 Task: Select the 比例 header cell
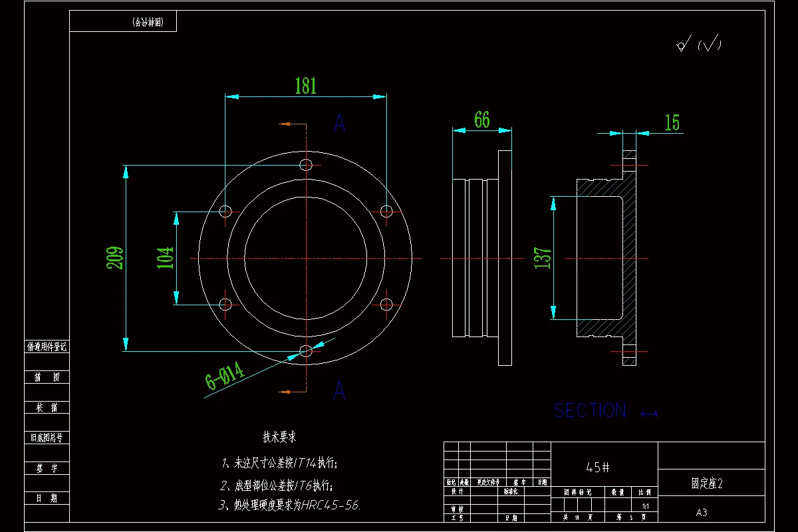(x=644, y=492)
